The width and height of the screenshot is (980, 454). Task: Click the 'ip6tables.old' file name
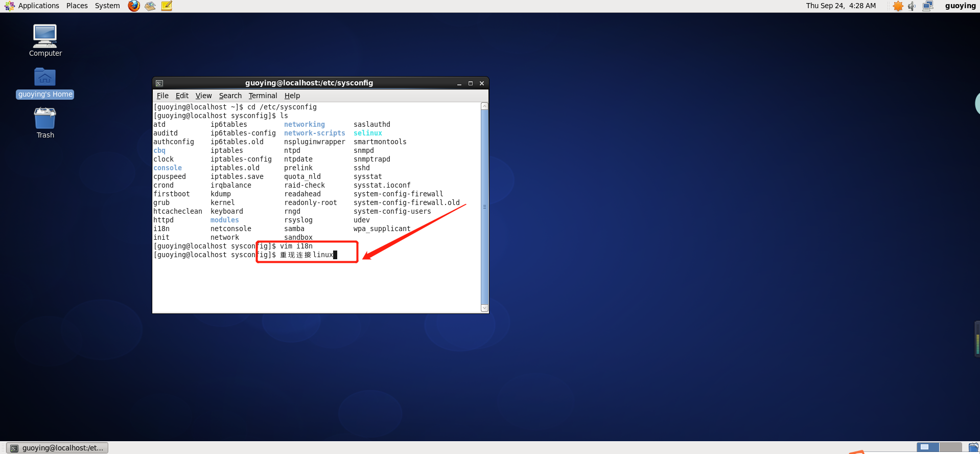point(237,142)
